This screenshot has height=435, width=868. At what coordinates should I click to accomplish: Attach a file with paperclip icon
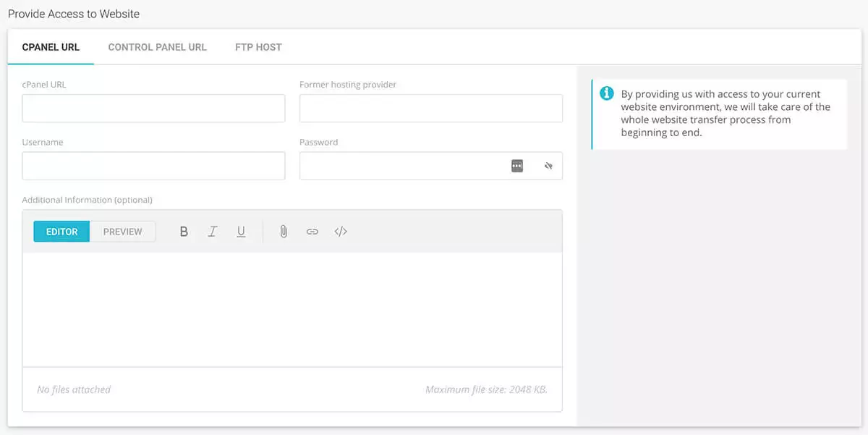click(284, 232)
